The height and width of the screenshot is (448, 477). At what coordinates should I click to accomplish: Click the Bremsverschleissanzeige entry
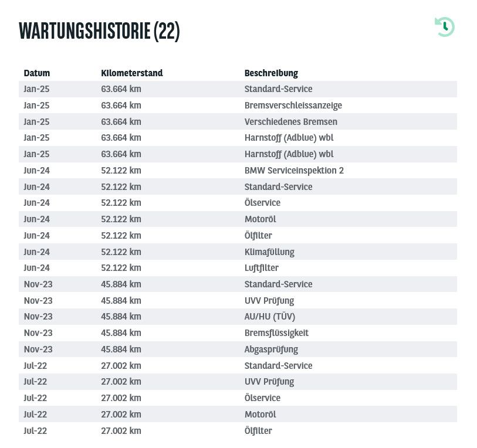click(x=293, y=105)
